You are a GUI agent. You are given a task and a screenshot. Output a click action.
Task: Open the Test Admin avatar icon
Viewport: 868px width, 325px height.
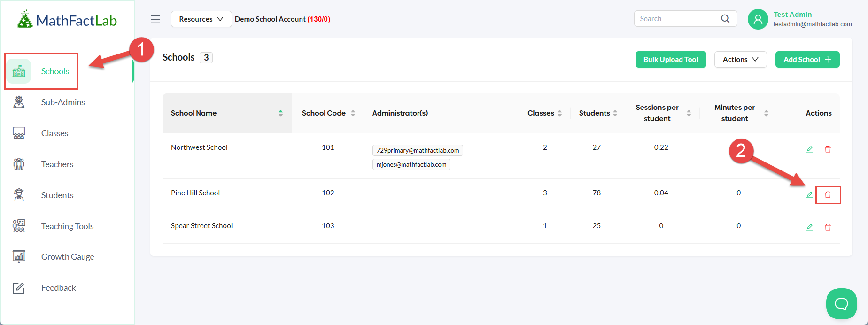(x=758, y=19)
